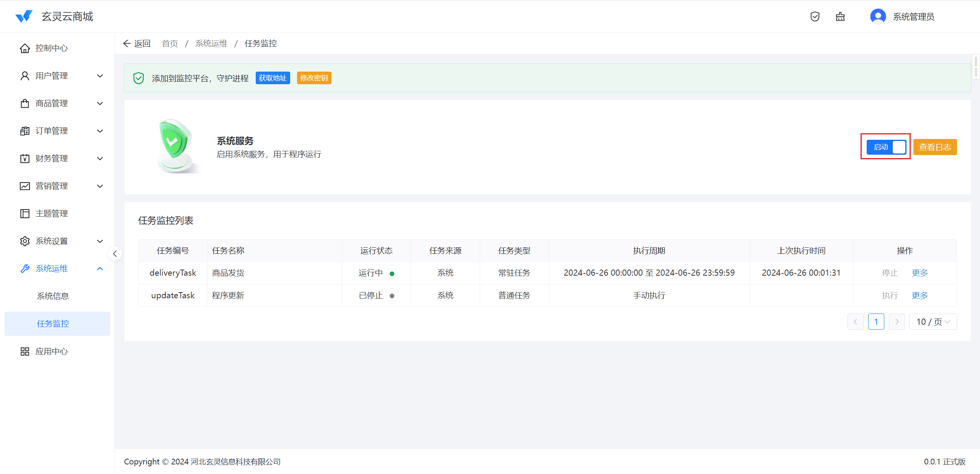Viewport: 980px width, 474px height.
Task: Expand the 用户管理 menu chevron
Action: pos(100,76)
